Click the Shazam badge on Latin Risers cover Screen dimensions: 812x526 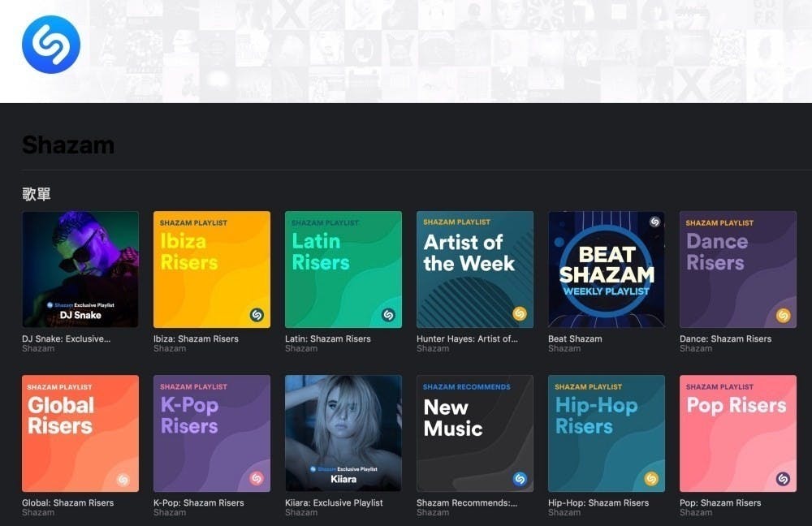pos(390,315)
